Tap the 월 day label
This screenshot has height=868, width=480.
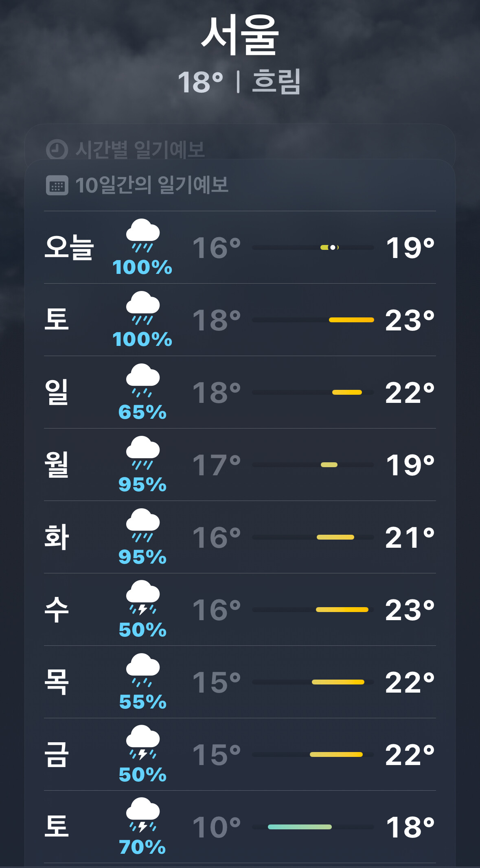pos(57,464)
